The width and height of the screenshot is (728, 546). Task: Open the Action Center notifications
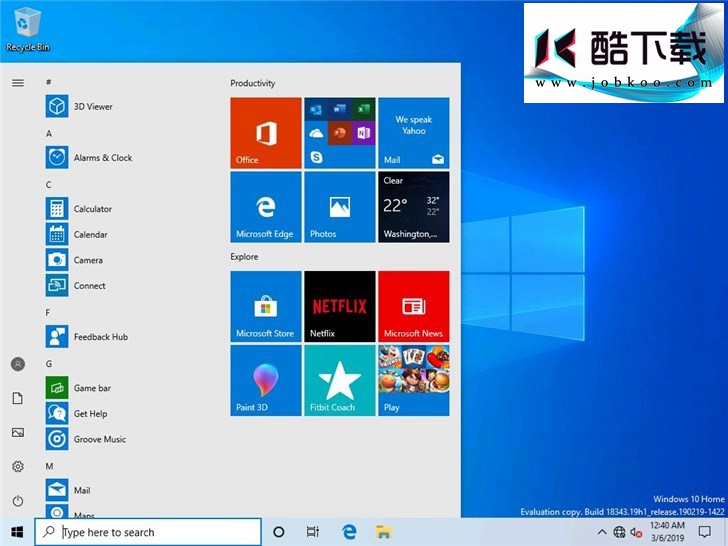click(x=705, y=532)
